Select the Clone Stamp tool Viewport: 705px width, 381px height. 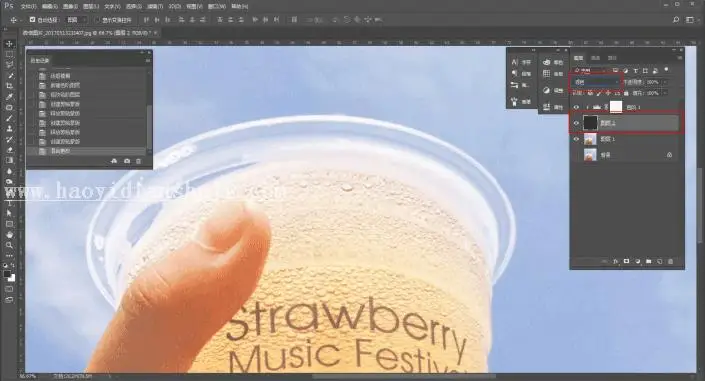(9, 129)
